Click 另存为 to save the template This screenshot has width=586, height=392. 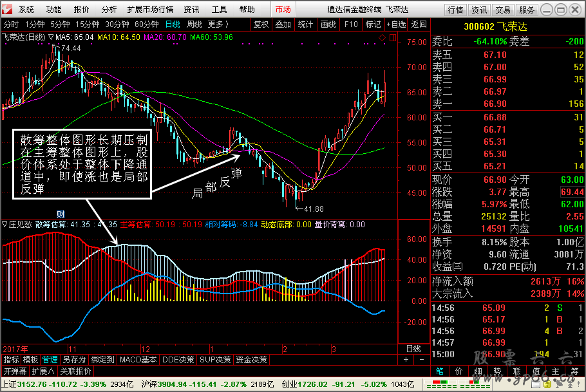(74, 359)
